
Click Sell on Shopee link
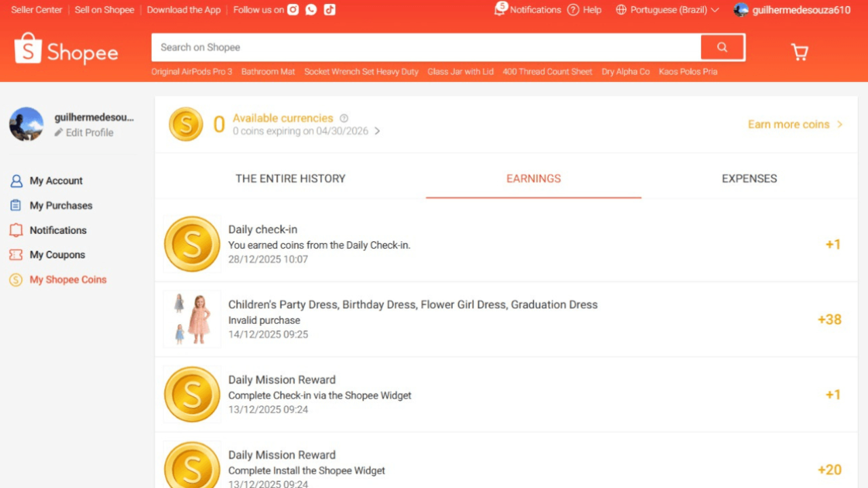click(104, 9)
